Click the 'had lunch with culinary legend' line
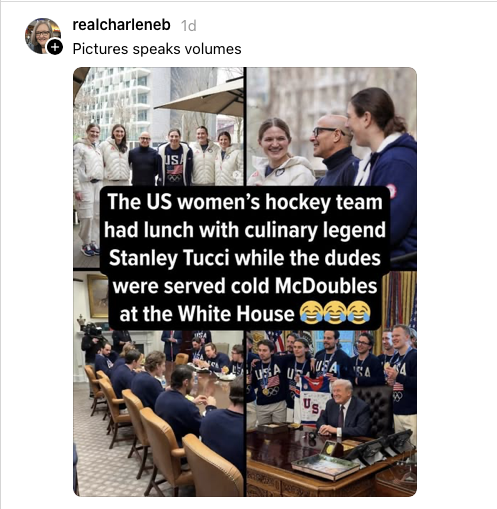This screenshot has width=497, height=509. [245, 230]
